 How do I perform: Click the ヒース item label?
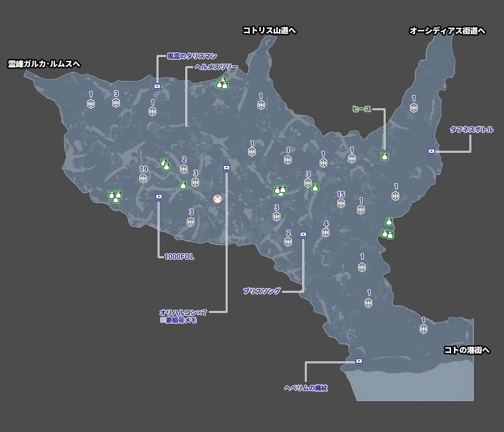pos(361,109)
